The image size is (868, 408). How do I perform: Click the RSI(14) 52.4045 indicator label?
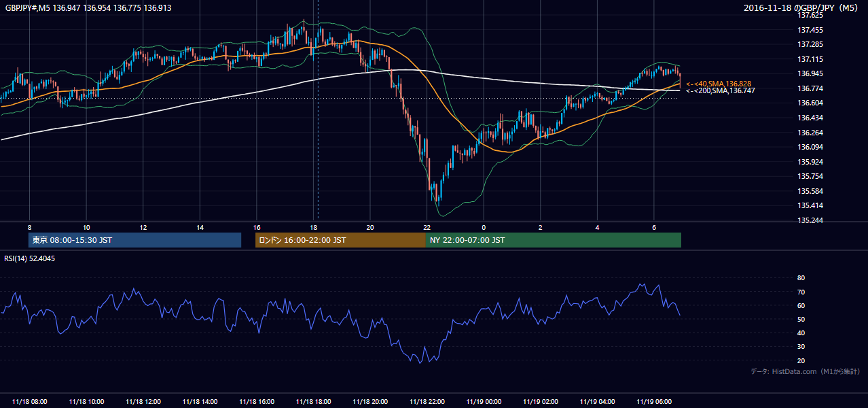click(30, 258)
